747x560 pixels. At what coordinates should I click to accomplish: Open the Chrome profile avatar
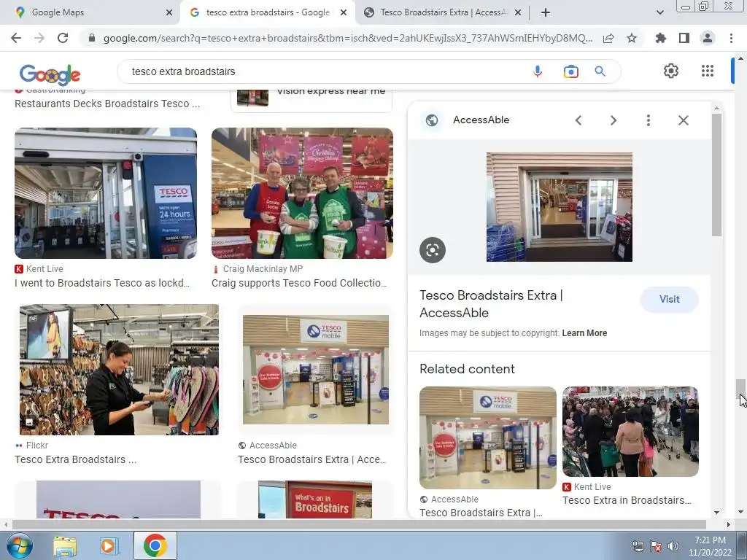(x=708, y=38)
